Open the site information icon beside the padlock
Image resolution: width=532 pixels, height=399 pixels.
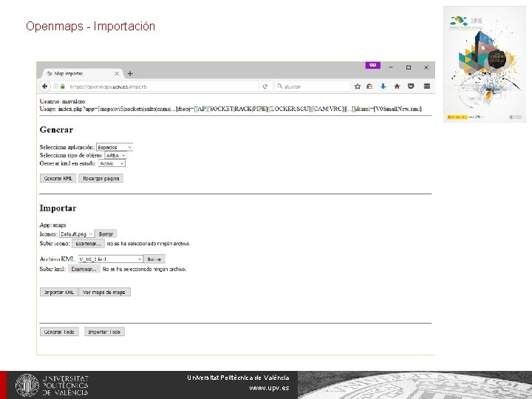[55, 86]
